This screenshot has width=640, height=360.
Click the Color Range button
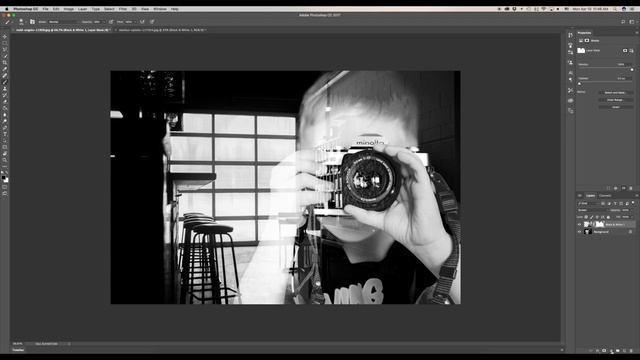point(616,100)
